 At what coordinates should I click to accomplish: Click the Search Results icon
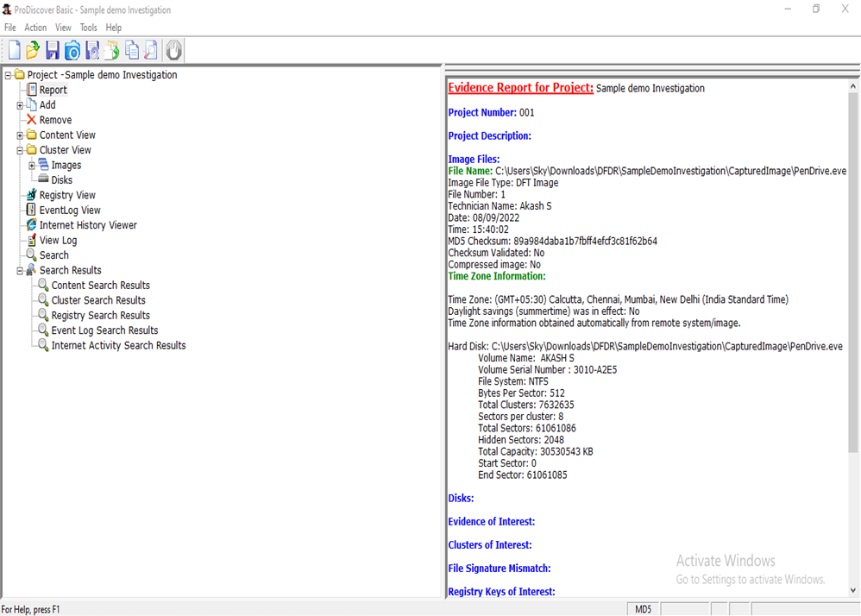tap(31, 270)
